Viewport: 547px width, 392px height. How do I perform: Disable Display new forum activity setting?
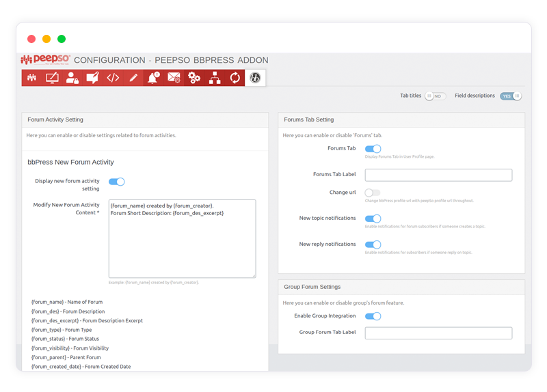click(116, 182)
